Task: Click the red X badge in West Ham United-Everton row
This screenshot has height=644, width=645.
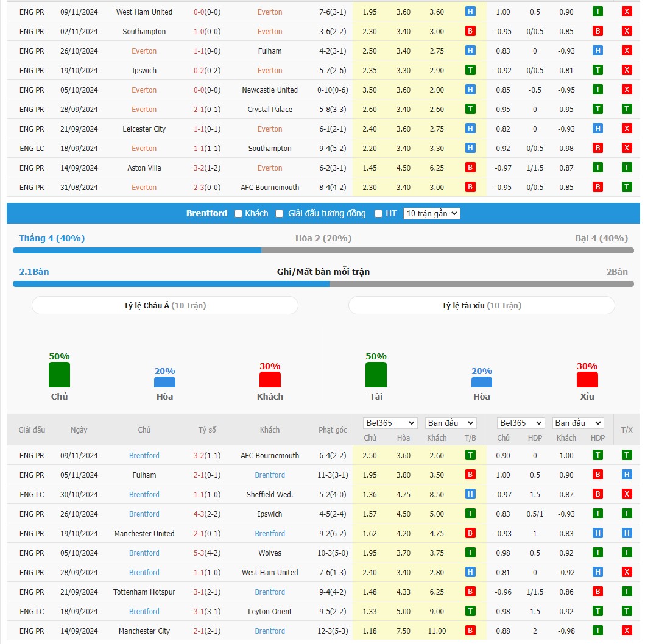Action: [627, 12]
